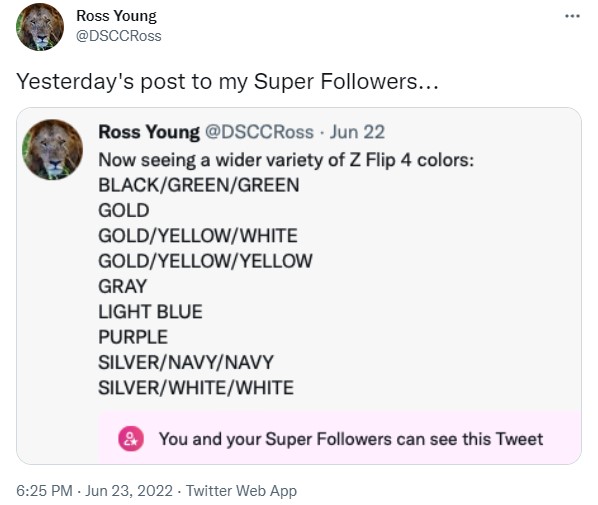The width and height of the screenshot is (598, 505).
Task: Click Ross Young's lion profile picture at top
Action: pyautogui.click(x=40, y=27)
